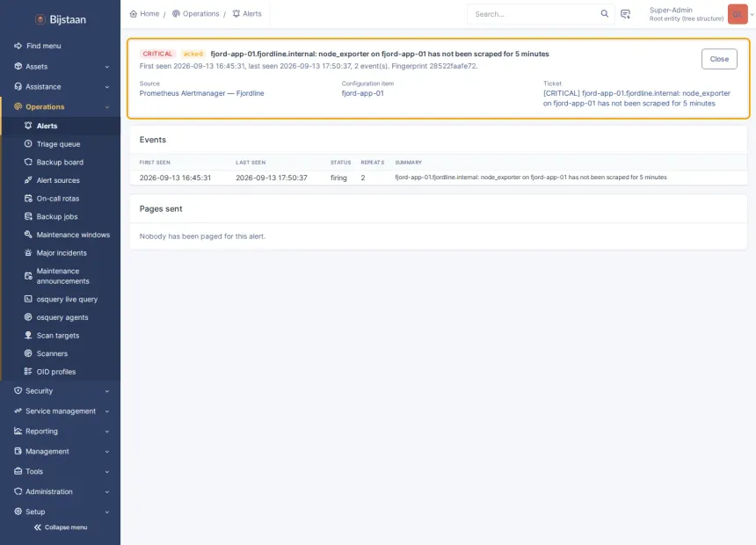Expand the Setup menu chevron

point(107,512)
